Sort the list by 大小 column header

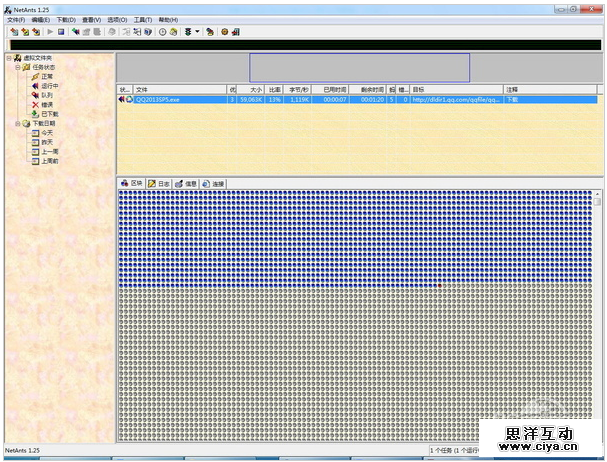point(256,89)
